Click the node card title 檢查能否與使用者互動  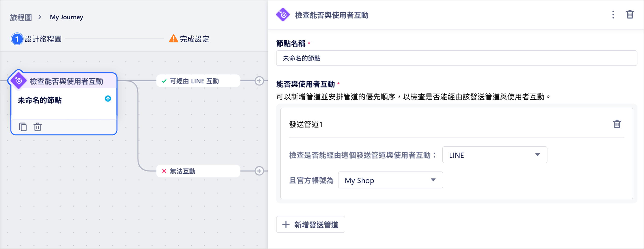point(66,81)
